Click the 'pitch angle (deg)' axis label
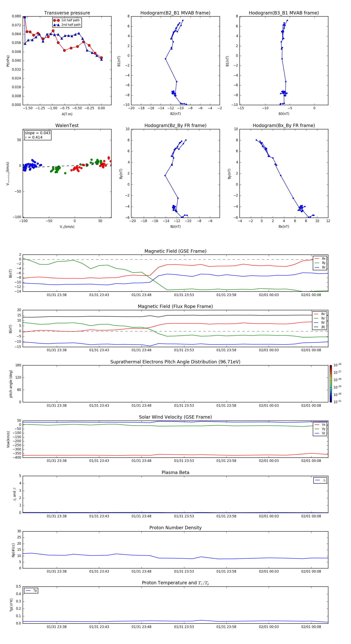Viewport: 351px width, 644px height. (x=11, y=384)
